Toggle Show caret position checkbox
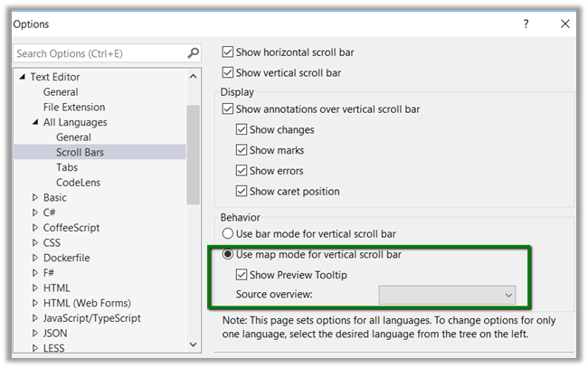 242,191
